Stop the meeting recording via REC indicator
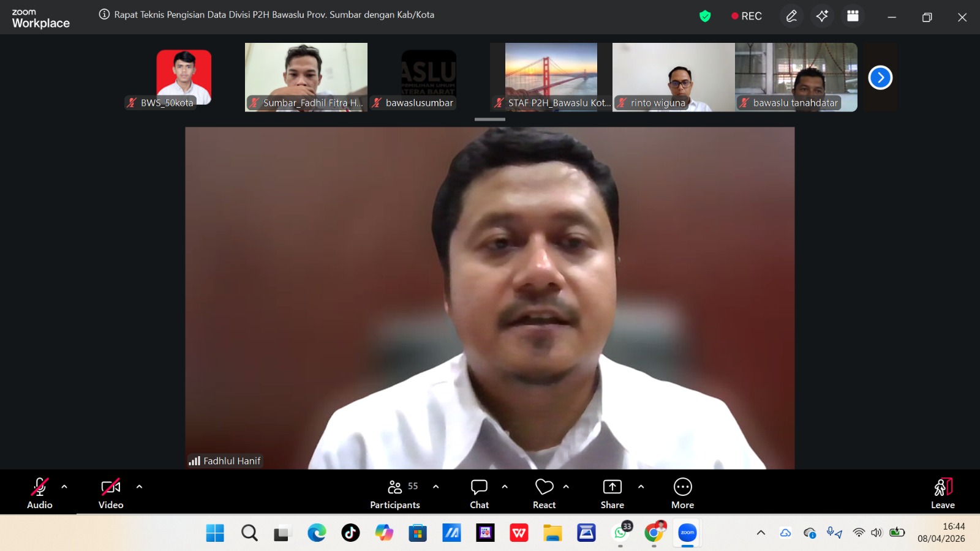This screenshot has width=980, height=551. (747, 16)
